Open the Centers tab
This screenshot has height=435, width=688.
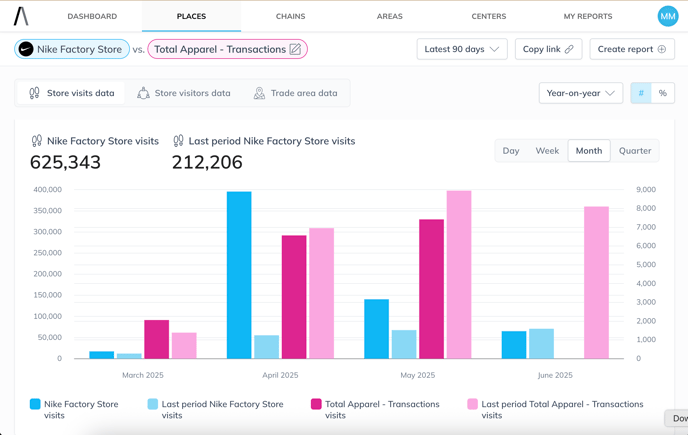pos(489,16)
